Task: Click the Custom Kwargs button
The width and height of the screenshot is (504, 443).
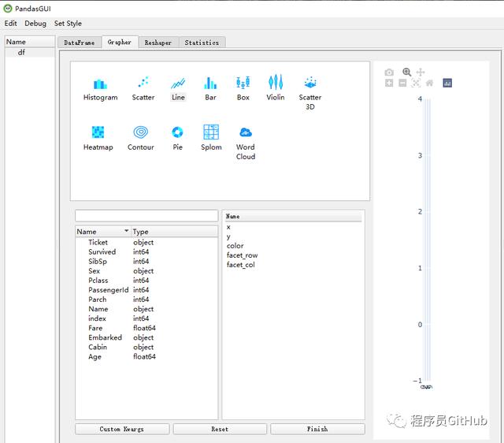Action: point(122,429)
